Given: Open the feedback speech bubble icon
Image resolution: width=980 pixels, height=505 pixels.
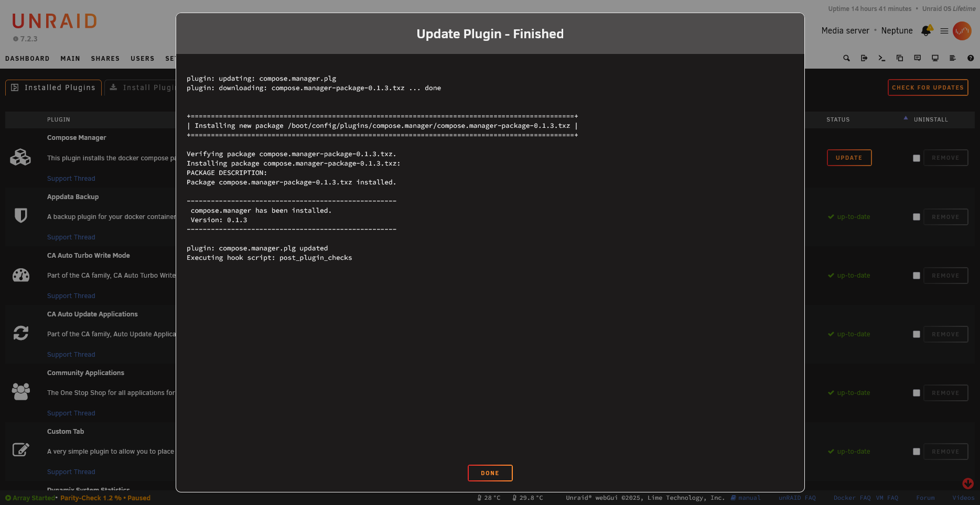Looking at the screenshot, I should coord(917,58).
